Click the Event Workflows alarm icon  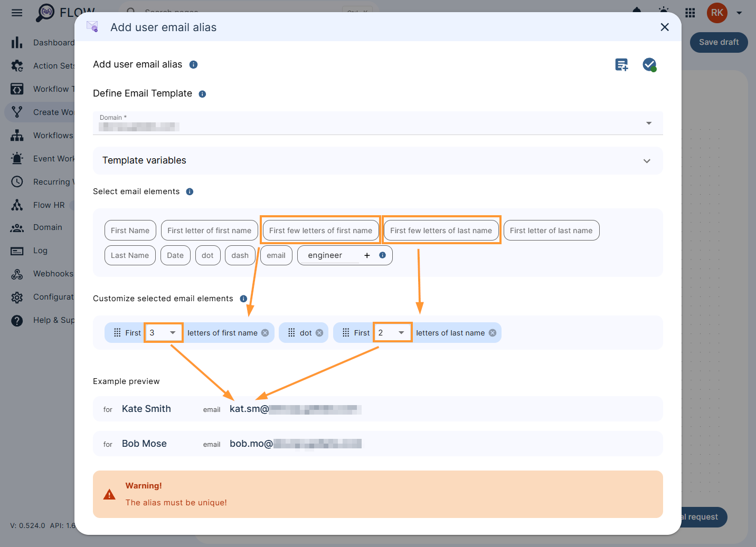tap(17, 158)
